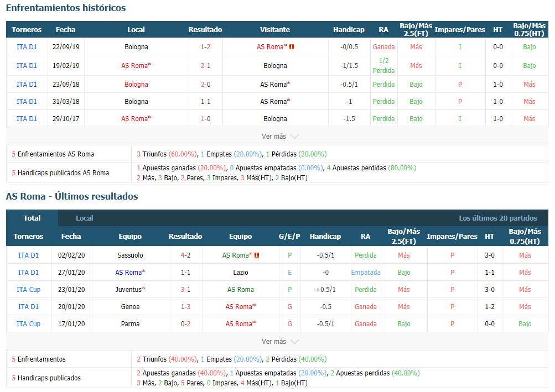Switch to the Total tab
The width and height of the screenshot is (555, 392).
32,218
